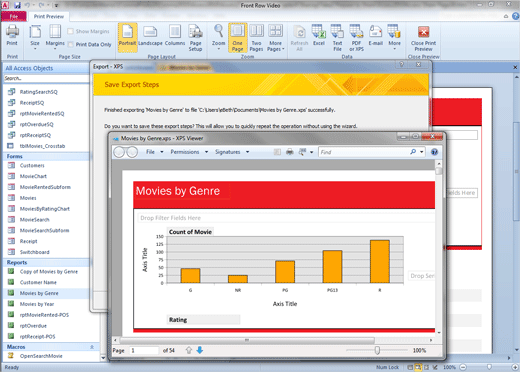This screenshot has height=372, width=520.
Task: Click the navigation pane Search box
Action: (x=46, y=78)
